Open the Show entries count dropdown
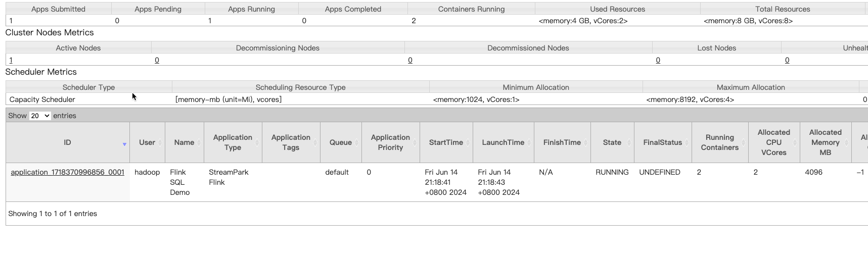The height and width of the screenshot is (259, 868). point(40,116)
